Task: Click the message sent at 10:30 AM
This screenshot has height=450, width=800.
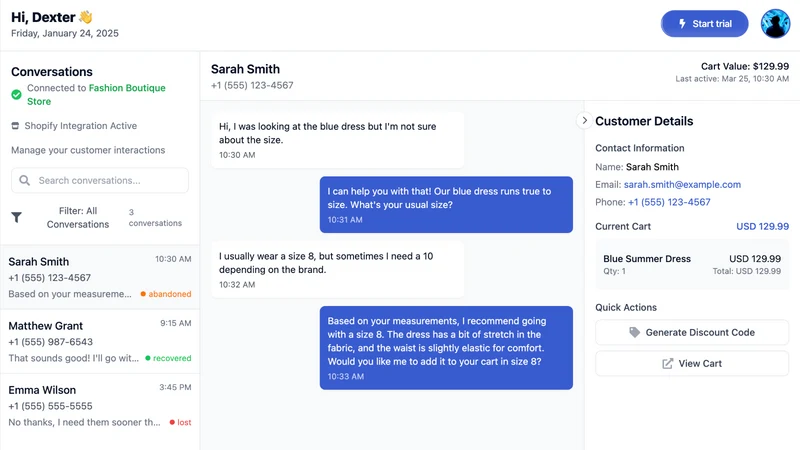Action: [337, 140]
